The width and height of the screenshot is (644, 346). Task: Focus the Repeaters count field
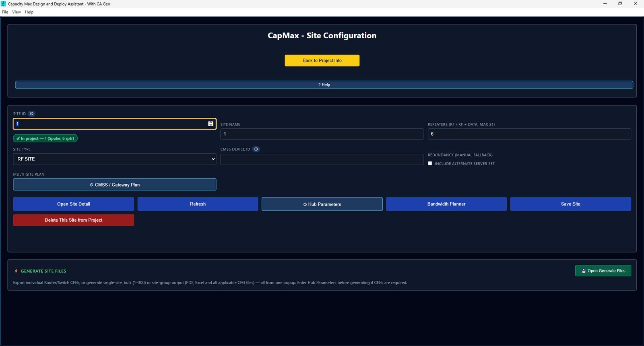coord(529,134)
